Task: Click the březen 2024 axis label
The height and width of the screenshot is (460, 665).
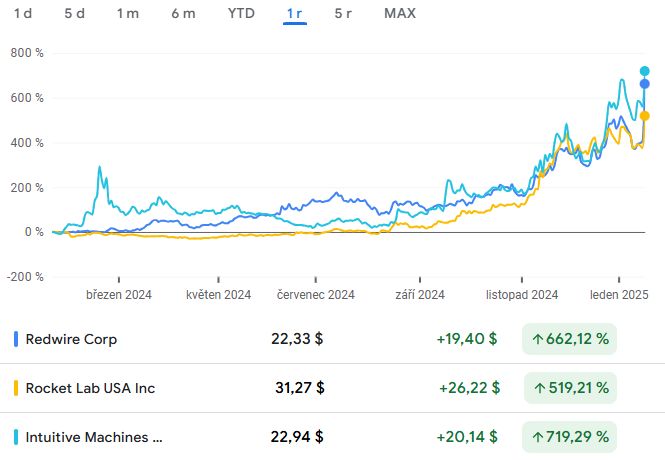Action: (x=119, y=294)
